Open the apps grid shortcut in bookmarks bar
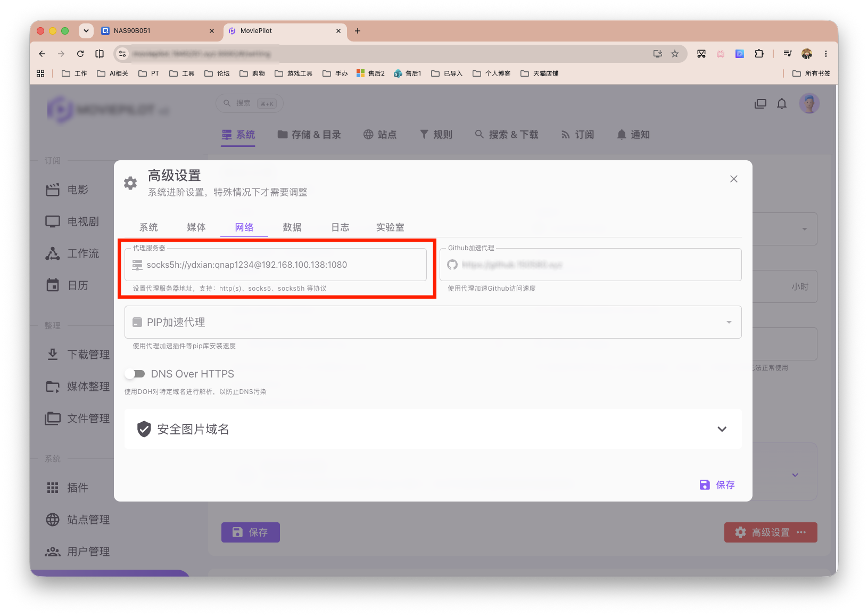Screen dimensions: 868x616 (x=40, y=73)
